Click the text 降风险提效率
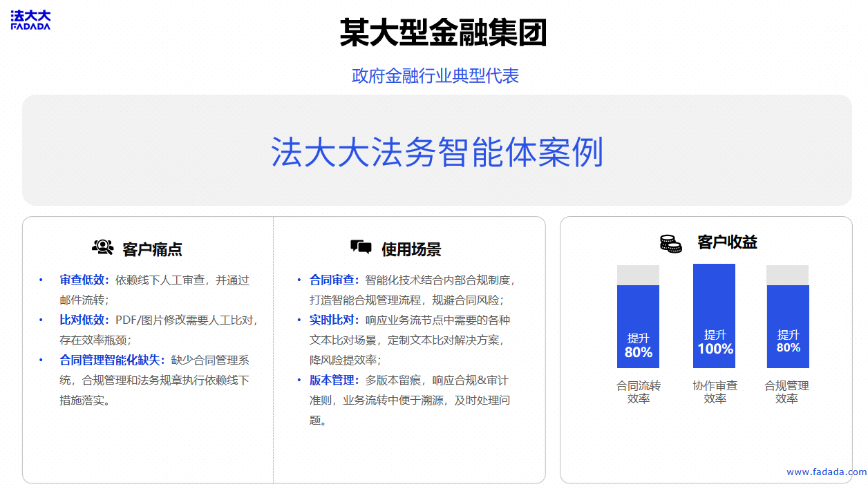Viewport: 868px width, 491px height. tap(342, 360)
